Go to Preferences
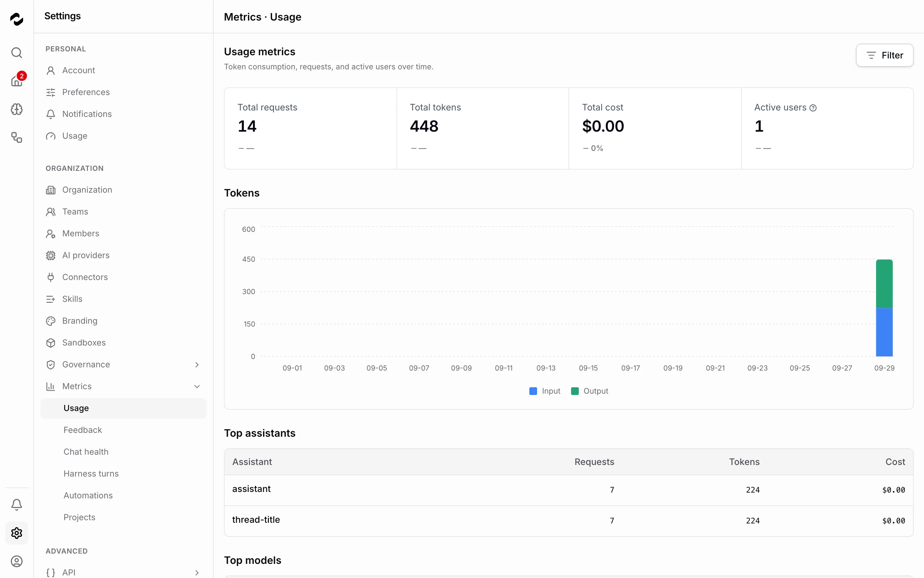924x578 pixels. point(123,92)
